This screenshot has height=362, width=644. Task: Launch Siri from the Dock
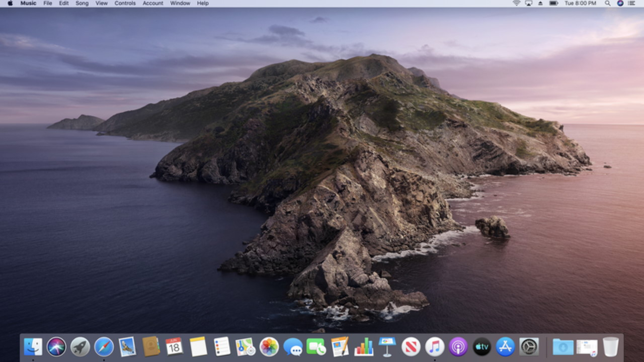[x=57, y=346]
